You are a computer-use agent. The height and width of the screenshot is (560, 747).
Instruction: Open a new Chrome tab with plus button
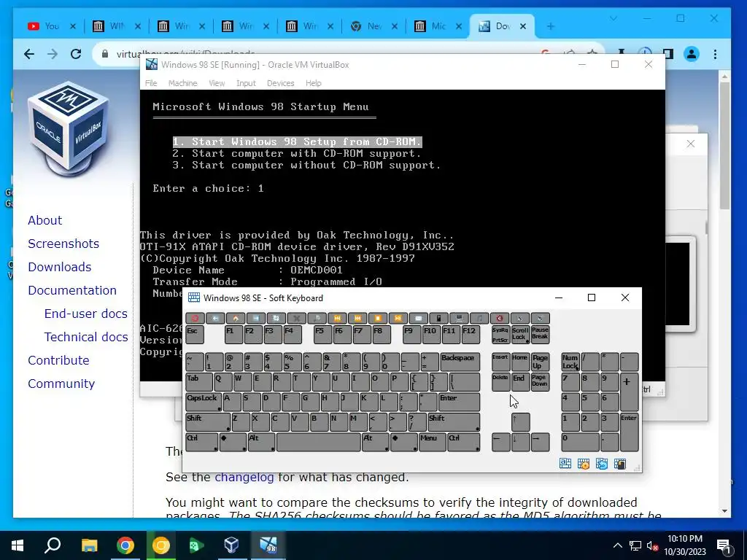click(551, 26)
